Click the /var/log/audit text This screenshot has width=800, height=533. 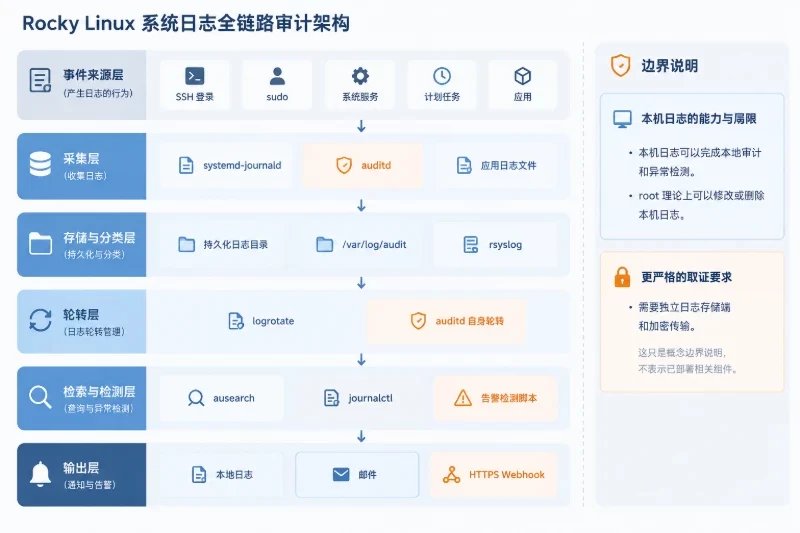click(374, 244)
